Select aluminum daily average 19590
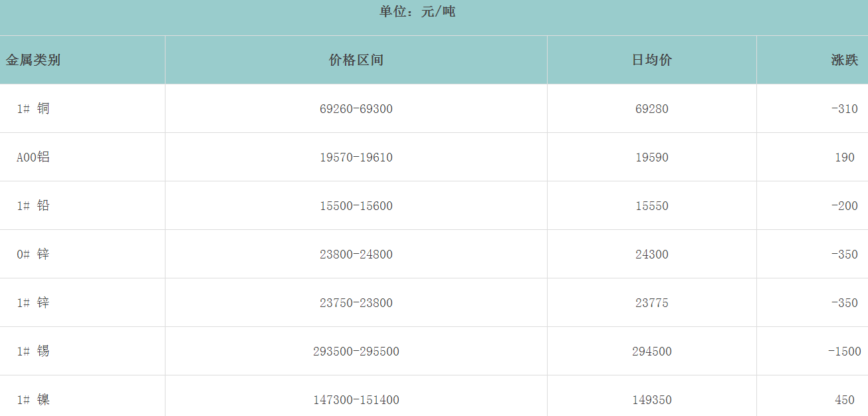 click(652, 157)
